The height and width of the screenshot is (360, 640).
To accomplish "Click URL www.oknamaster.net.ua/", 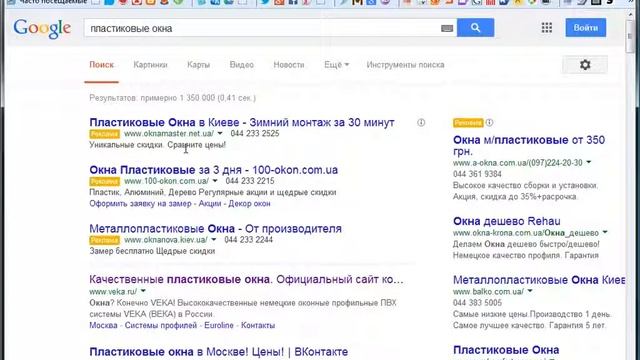I will pos(169,133).
